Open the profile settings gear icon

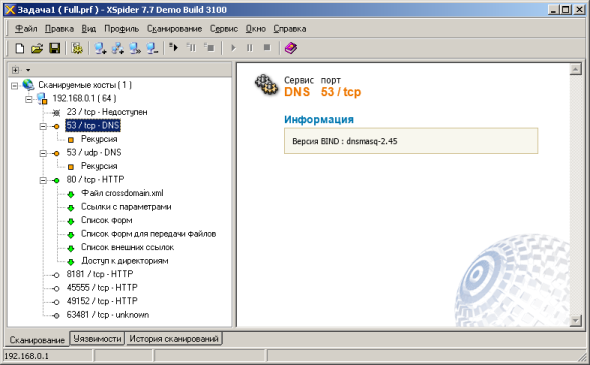click(77, 48)
